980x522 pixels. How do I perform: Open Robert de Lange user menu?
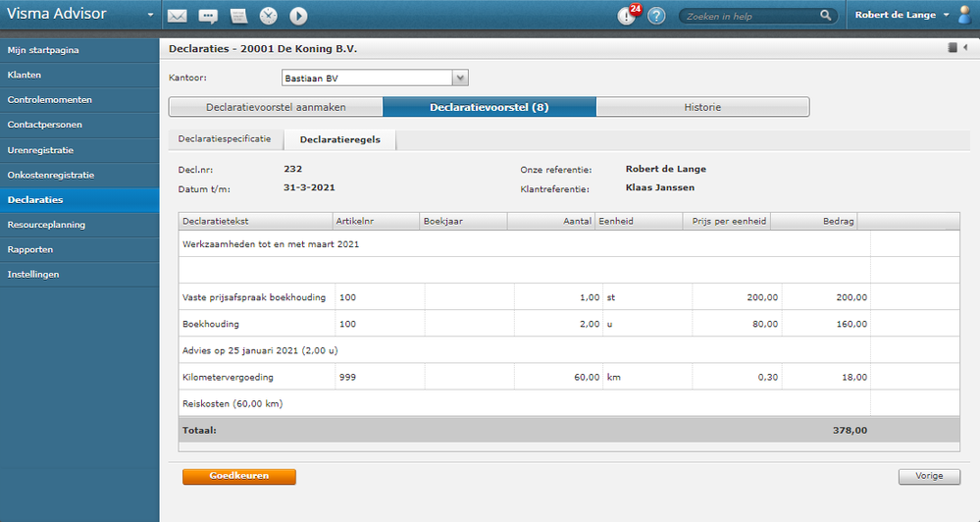(902, 15)
